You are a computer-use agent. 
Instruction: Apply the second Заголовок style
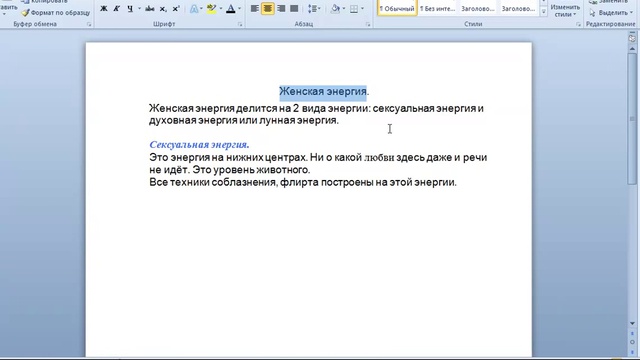(x=518, y=8)
